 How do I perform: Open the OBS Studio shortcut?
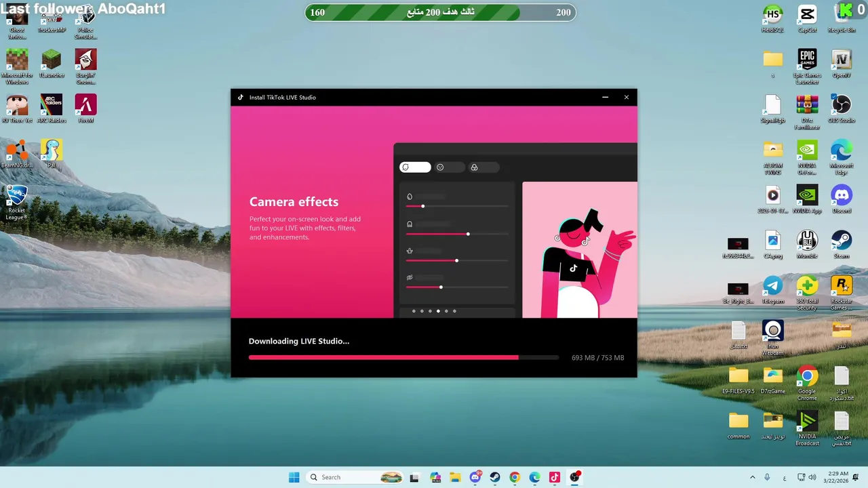coord(842,109)
